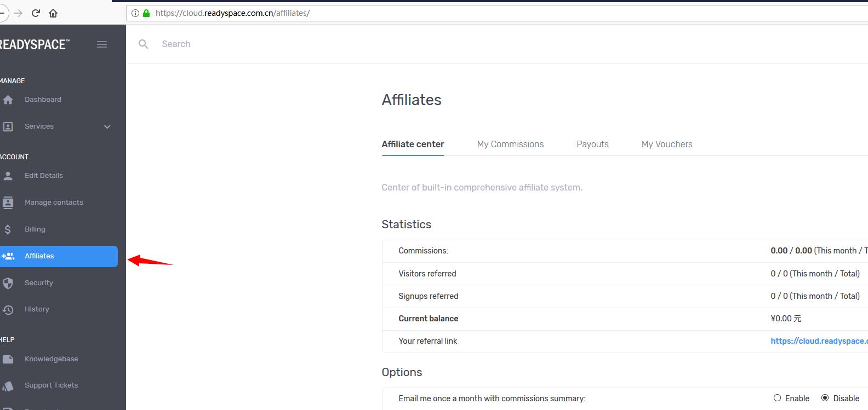The image size is (868, 410).
Task: Click the Billing dollar sign icon
Action: (8, 229)
